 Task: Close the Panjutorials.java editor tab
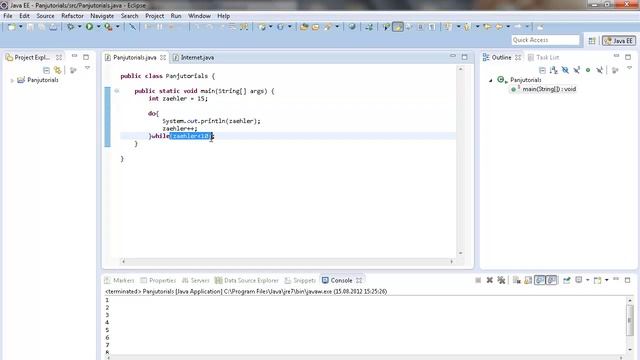163,58
